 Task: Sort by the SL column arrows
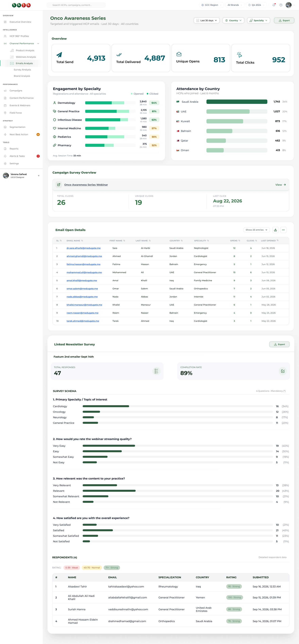(x=61, y=240)
